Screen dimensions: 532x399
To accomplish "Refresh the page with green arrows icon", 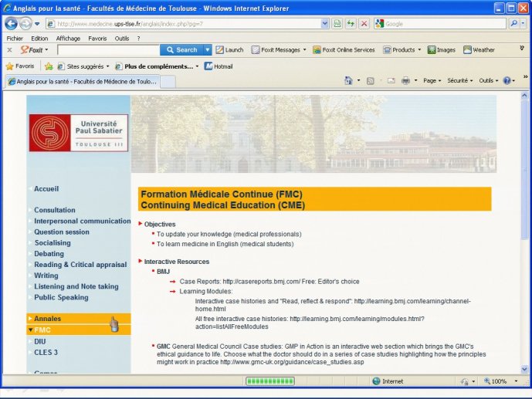I will (351, 24).
